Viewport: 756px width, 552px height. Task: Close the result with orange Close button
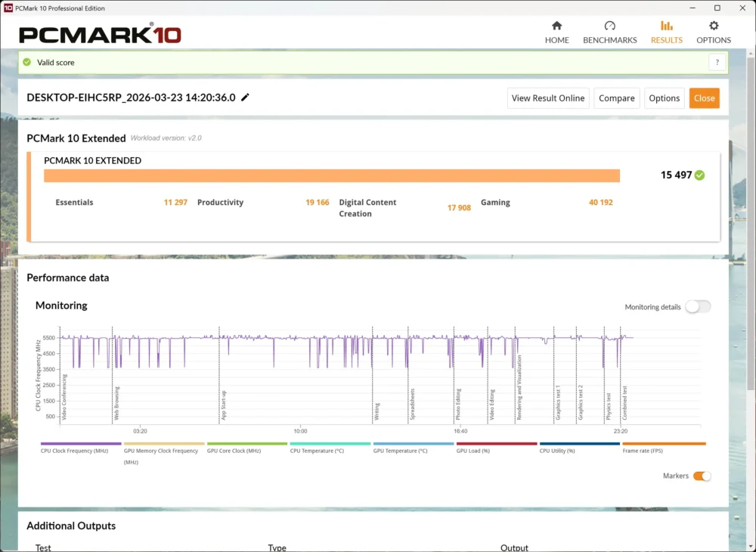704,98
